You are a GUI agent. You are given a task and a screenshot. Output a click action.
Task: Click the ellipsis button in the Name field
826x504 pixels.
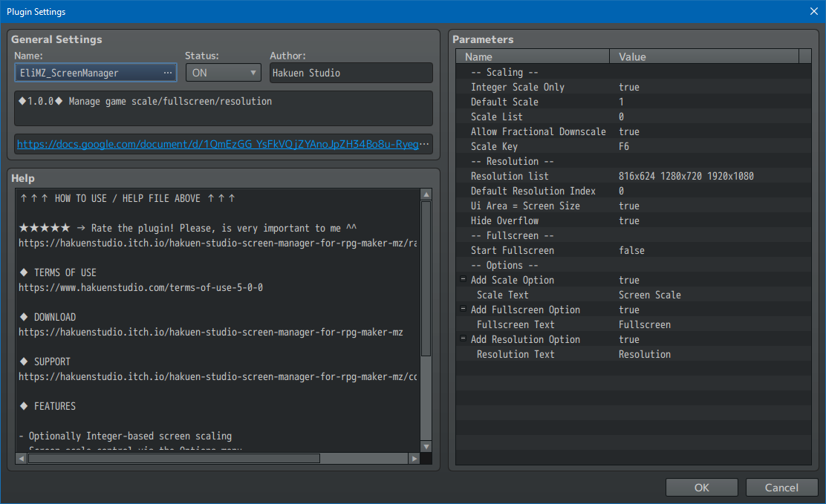click(x=168, y=73)
